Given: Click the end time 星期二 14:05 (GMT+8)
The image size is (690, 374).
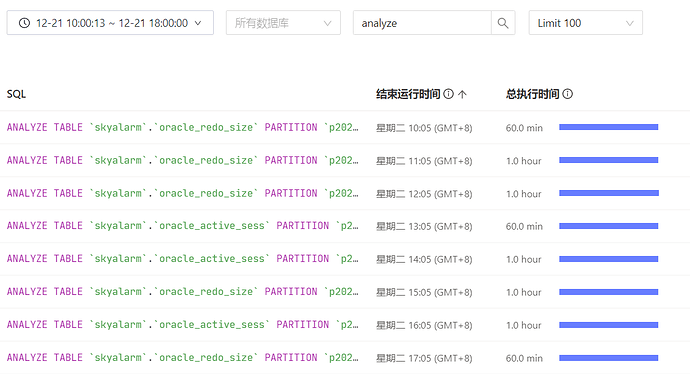Looking at the screenshot, I should [424, 260].
